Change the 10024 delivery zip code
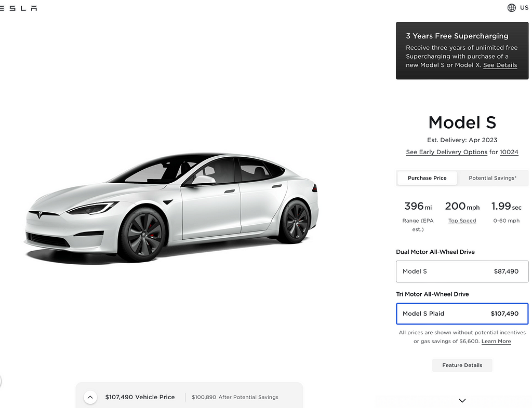 pyautogui.click(x=509, y=152)
